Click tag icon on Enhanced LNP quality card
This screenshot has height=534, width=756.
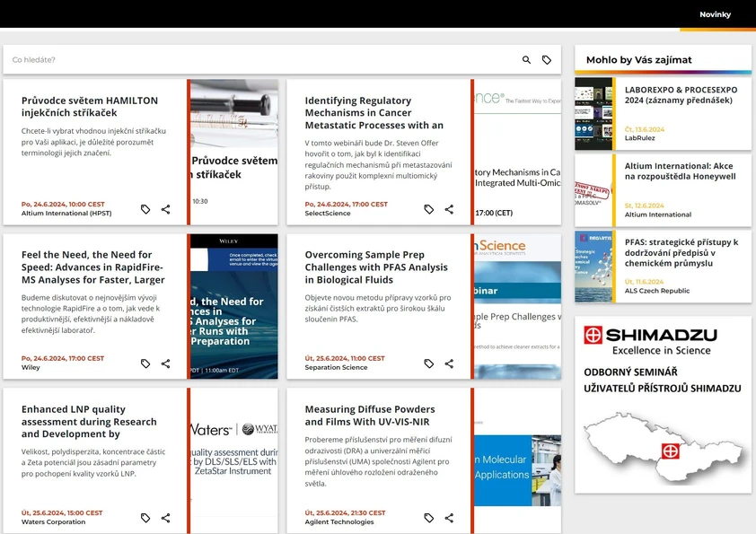(145, 518)
